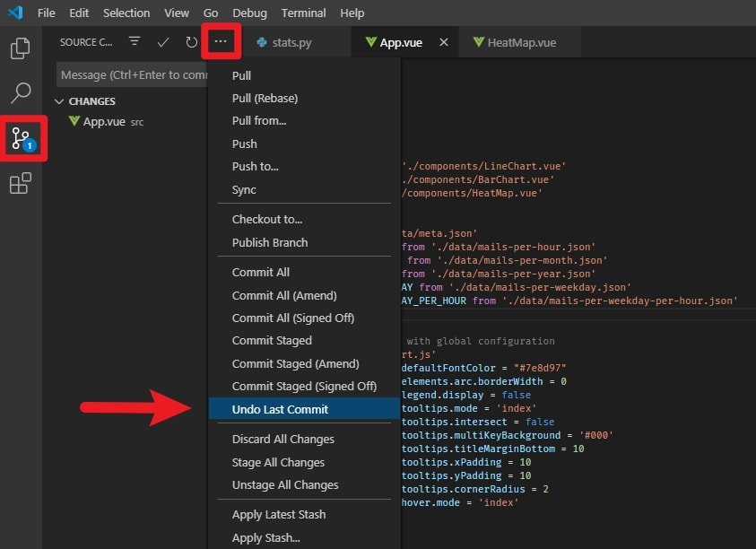The width and height of the screenshot is (756, 549).
Task: Select Discard All Changes
Action: [285, 439]
